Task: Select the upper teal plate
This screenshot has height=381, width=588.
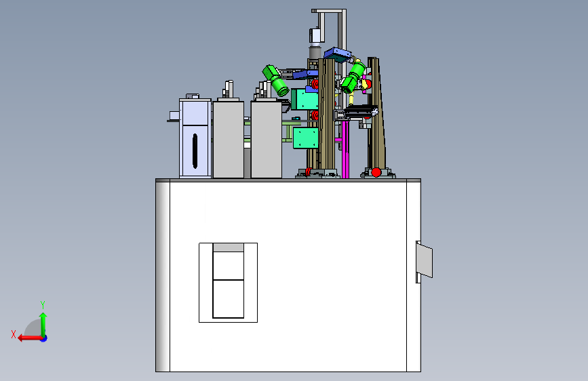Action: pyautogui.click(x=305, y=99)
